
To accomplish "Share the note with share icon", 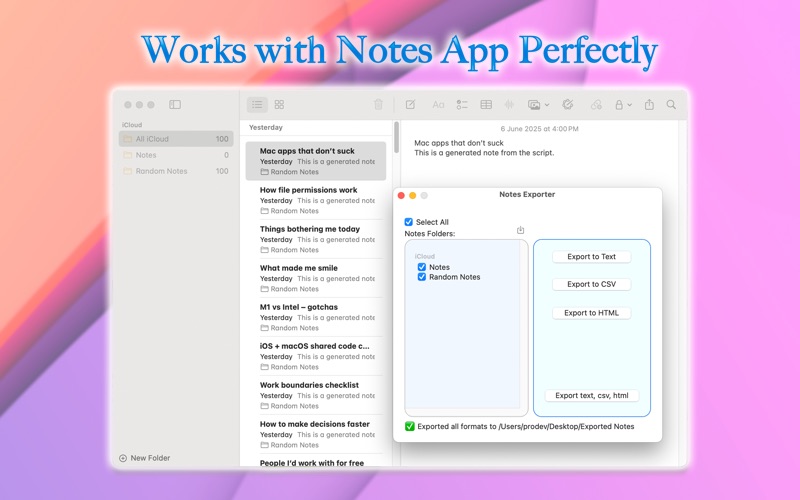I will click(649, 105).
